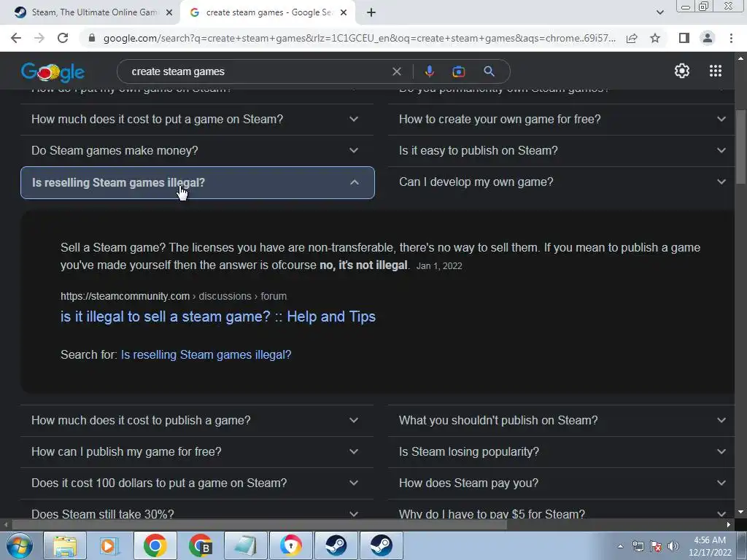
Task: Expand "How to create your own game for free?"
Action: point(562,119)
